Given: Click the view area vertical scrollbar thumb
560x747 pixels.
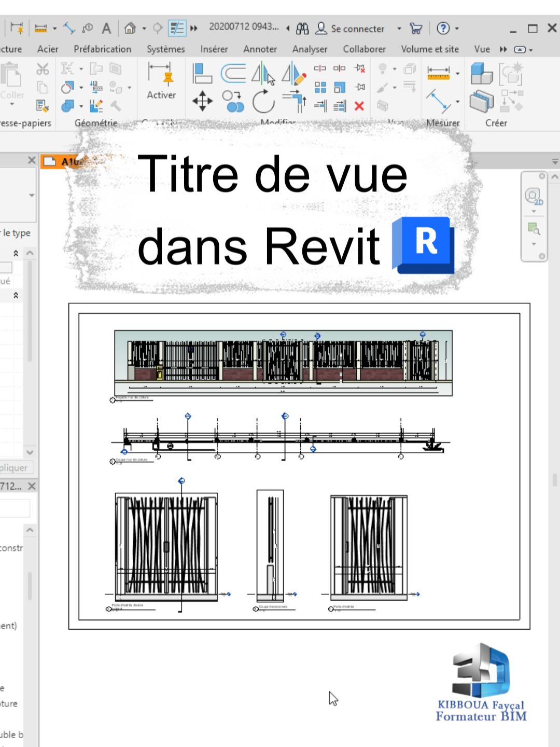Looking at the screenshot, I should pyautogui.click(x=554, y=479).
